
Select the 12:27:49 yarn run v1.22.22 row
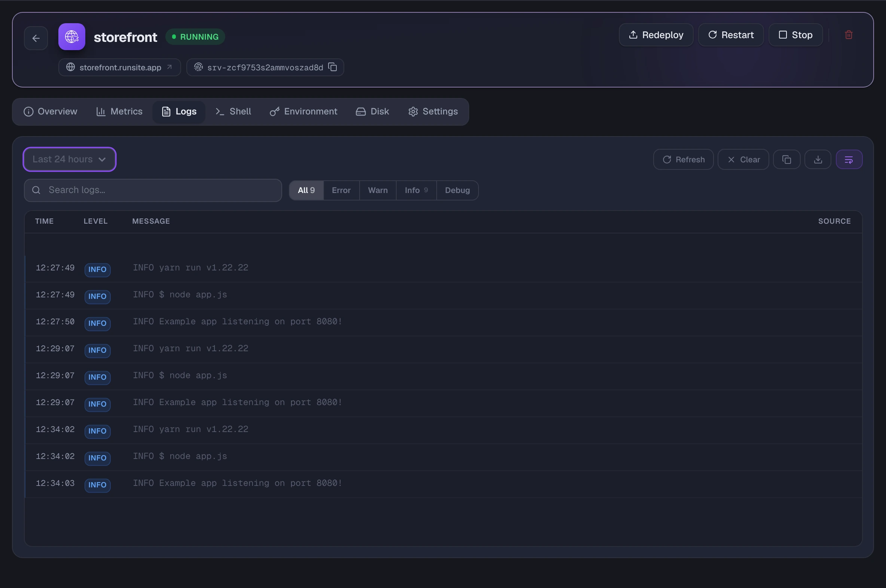[443, 269]
